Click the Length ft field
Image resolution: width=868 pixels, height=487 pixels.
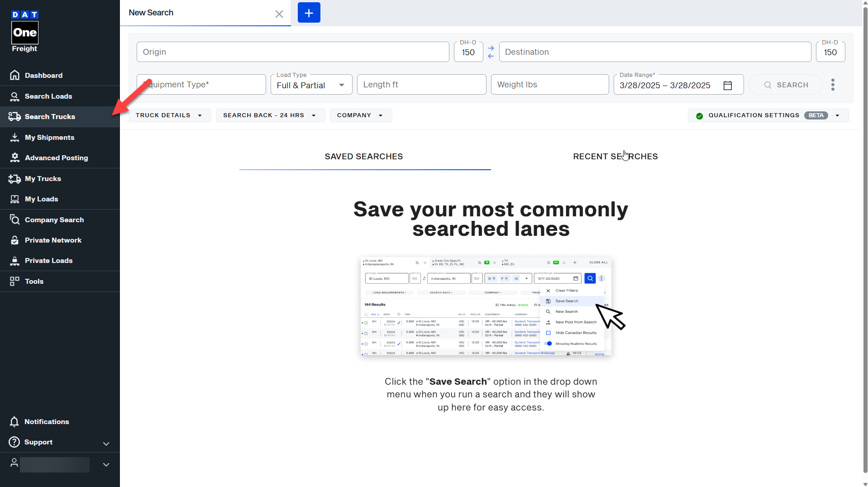click(x=422, y=85)
